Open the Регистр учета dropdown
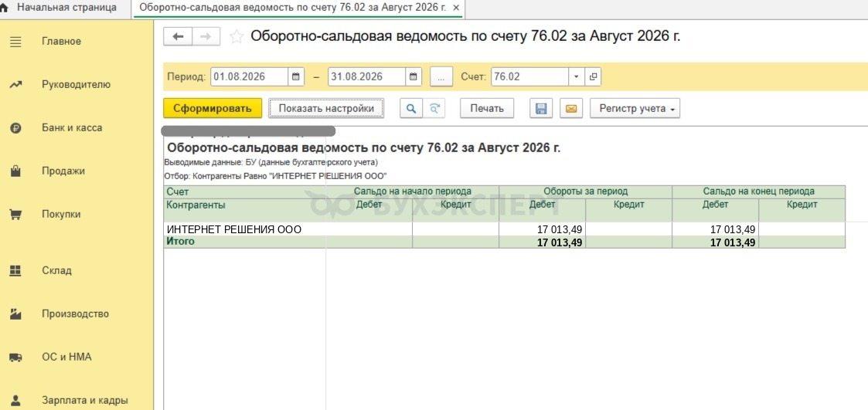The width and height of the screenshot is (868, 410). [635, 108]
